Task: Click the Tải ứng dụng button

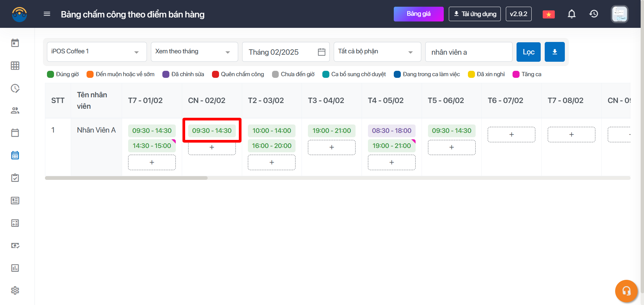Action: click(x=474, y=14)
